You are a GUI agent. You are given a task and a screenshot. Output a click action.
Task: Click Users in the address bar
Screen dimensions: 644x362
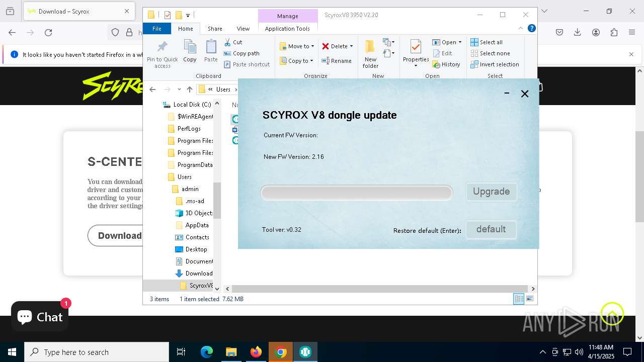223,89
